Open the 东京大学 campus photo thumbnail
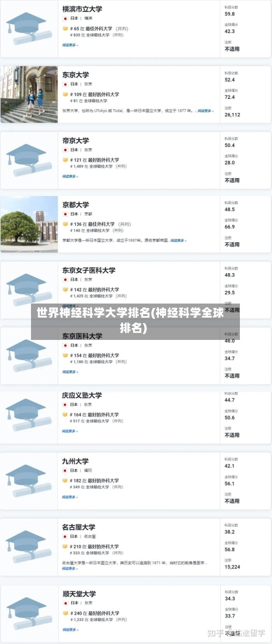 coord(29,94)
